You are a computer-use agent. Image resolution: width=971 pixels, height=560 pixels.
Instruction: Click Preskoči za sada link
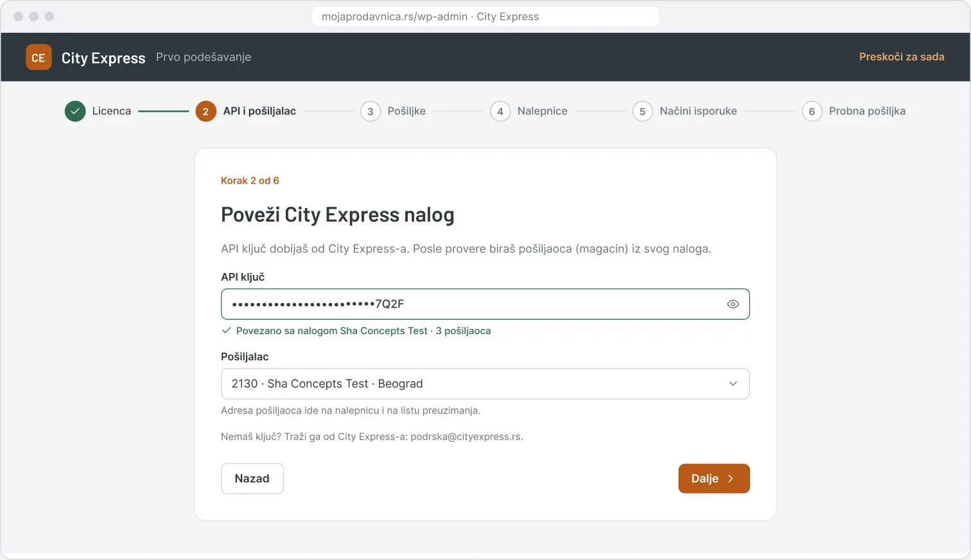coord(902,57)
